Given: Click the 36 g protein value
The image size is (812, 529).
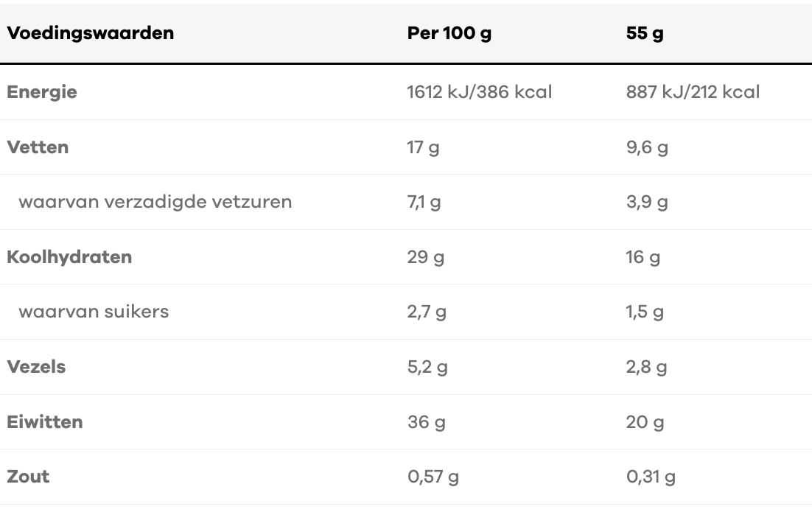Looking at the screenshot, I should 426,422.
